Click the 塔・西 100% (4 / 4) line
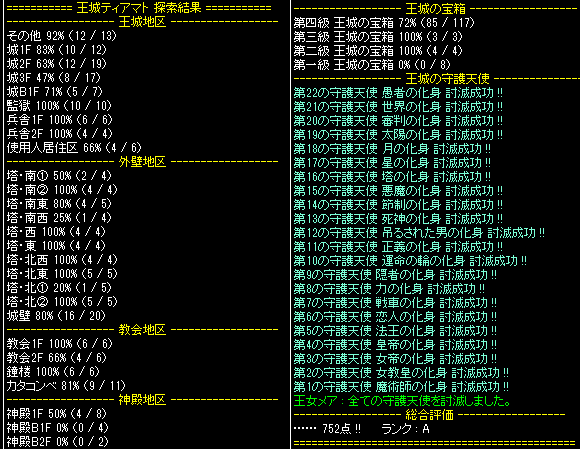 tap(56, 232)
